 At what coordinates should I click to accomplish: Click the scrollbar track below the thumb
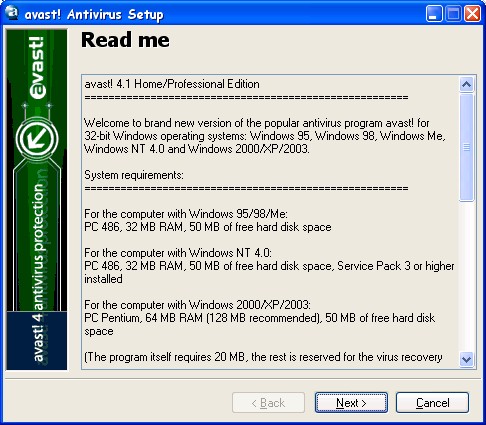467,277
